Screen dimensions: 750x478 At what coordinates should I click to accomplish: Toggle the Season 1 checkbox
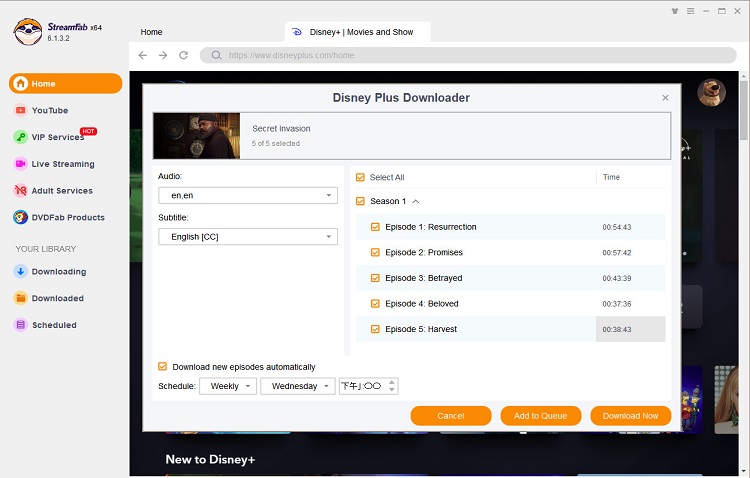(360, 201)
